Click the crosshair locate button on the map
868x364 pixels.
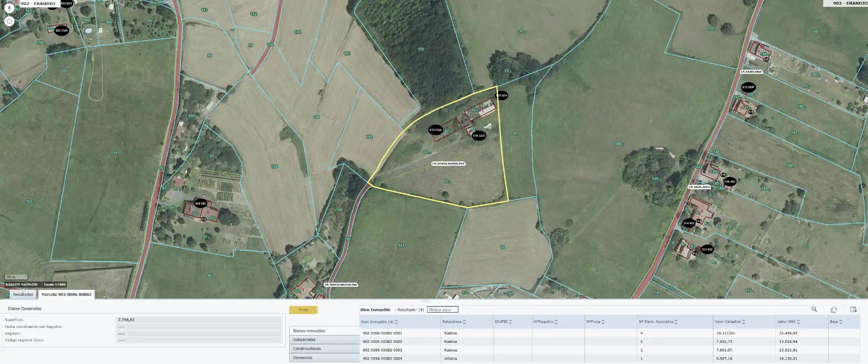[x=9, y=21]
